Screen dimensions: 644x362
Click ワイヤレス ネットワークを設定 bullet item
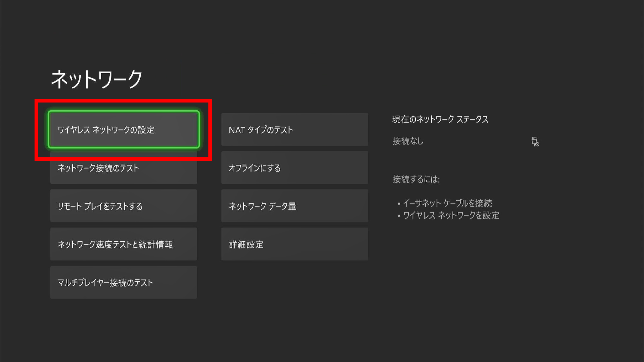451,215
